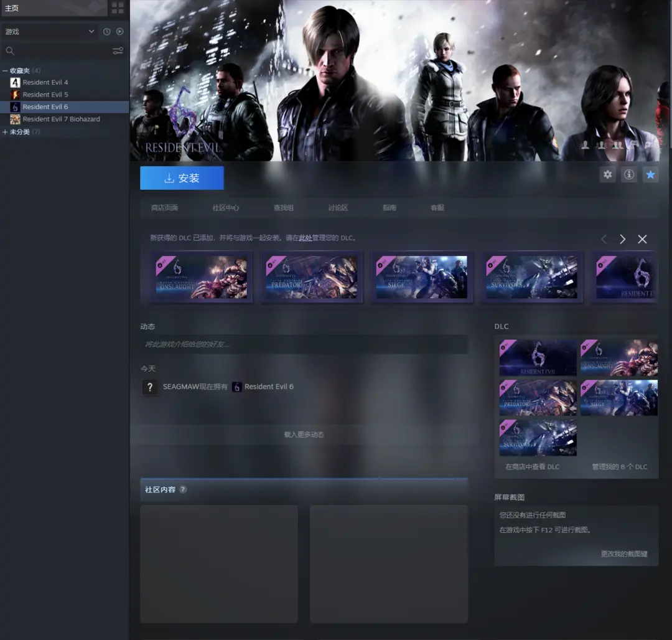Select Resident Evil 6 in library

[65, 106]
